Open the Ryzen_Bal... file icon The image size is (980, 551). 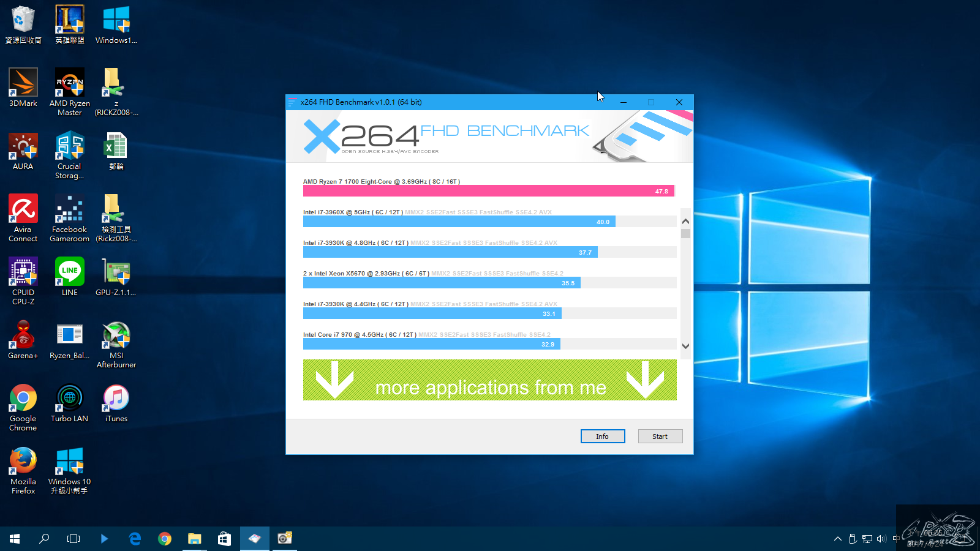point(70,340)
